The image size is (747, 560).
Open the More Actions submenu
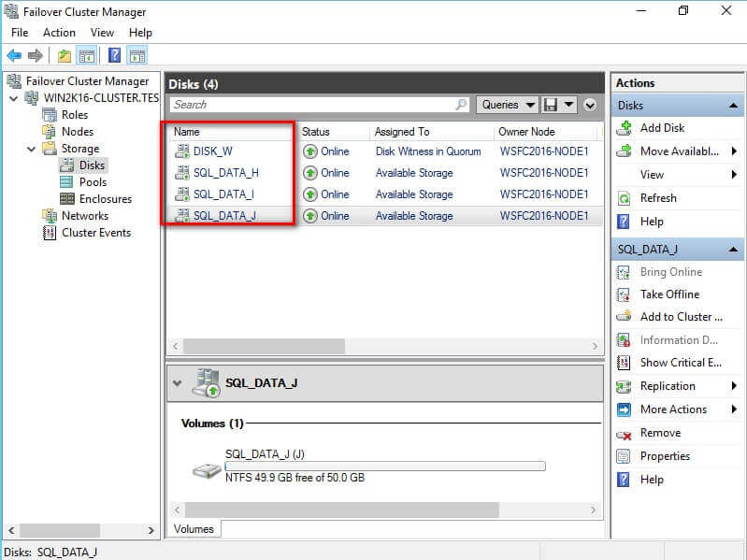(673, 409)
